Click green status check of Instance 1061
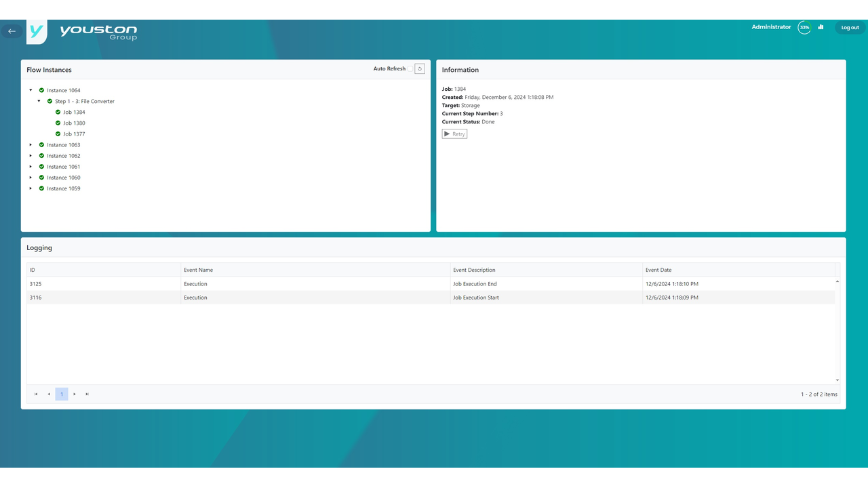 pyautogui.click(x=41, y=166)
